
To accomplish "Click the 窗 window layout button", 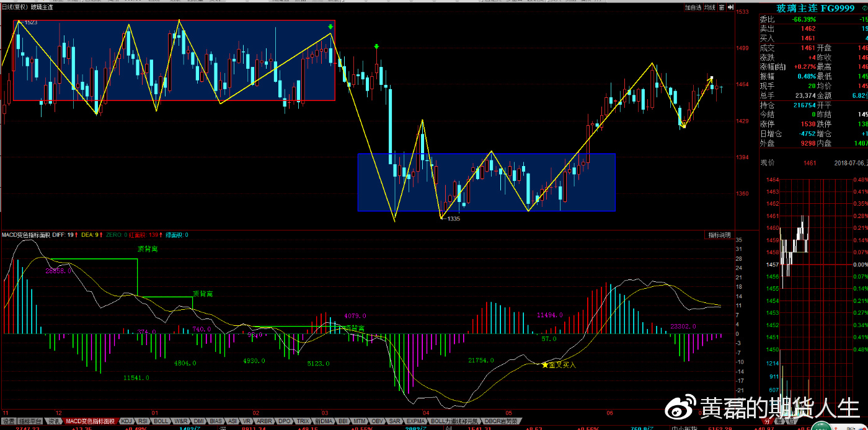I will [721, 7].
